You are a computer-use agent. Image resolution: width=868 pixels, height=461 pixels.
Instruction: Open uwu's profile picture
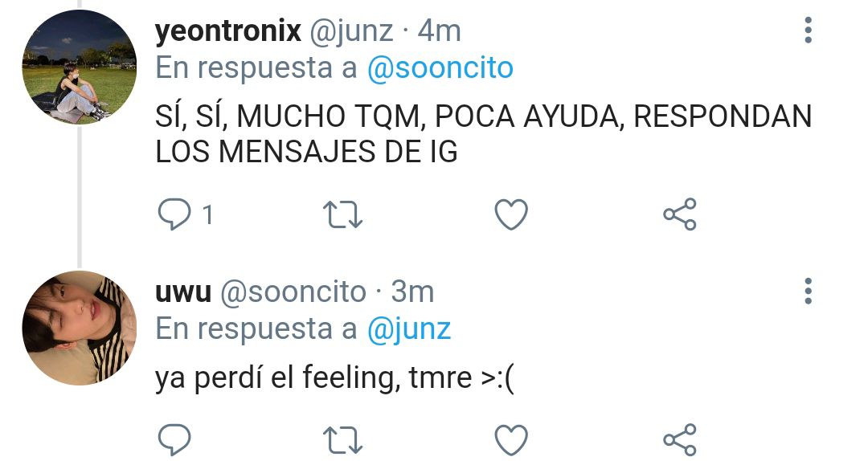pyautogui.click(x=79, y=328)
